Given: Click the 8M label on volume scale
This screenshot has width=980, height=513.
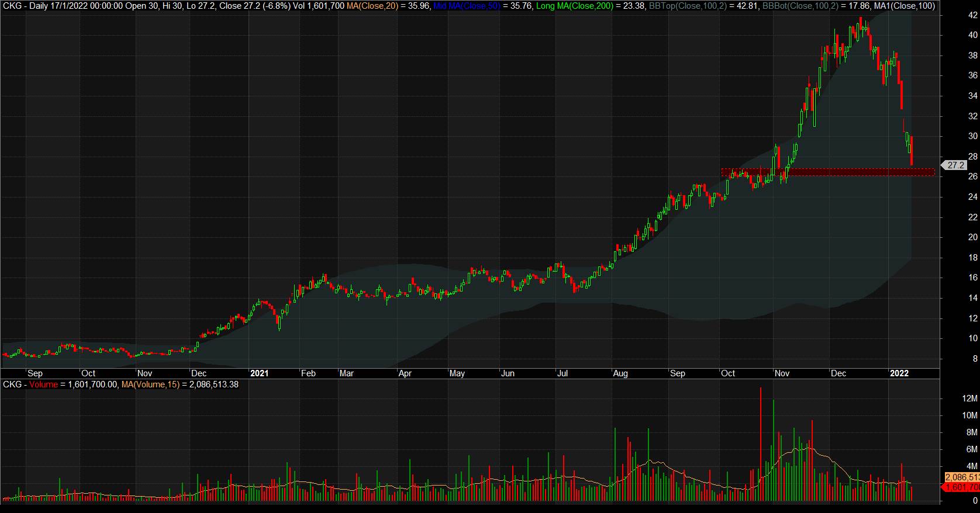Looking at the screenshot, I should [x=972, y=432].
